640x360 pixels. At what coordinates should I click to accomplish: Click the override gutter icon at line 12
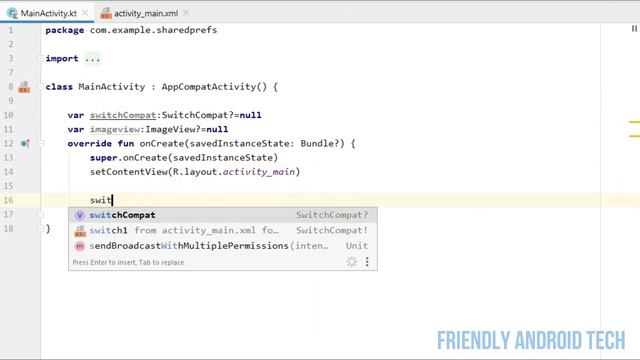pyautogui.click(x=25, y=143)
